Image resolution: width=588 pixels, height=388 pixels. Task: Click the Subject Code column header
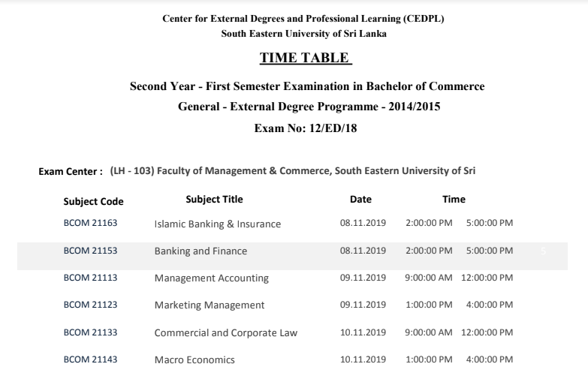click(x=93, y=202)
